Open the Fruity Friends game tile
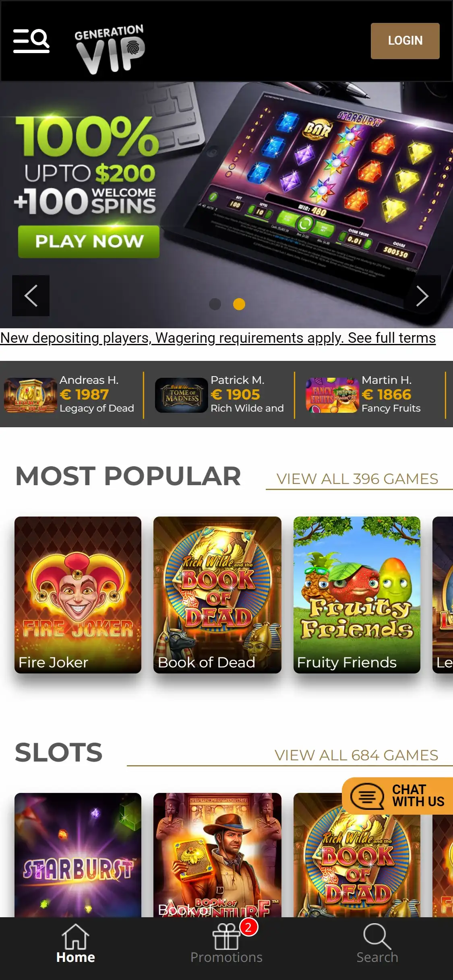The height and width of the screenshot is (980, 453). [x=357, y=595]
